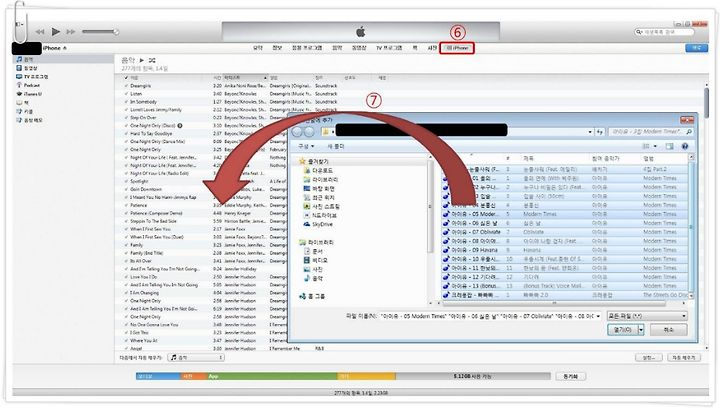Open the autofill source 음악 dropdown
The width and height of the screenshot is (720, 410).
196,357
